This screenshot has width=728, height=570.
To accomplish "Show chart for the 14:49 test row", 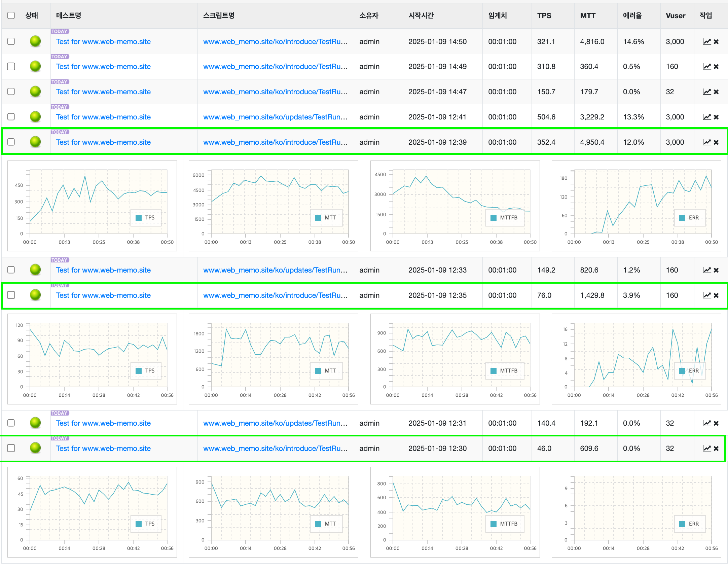I will click(707, 67).
